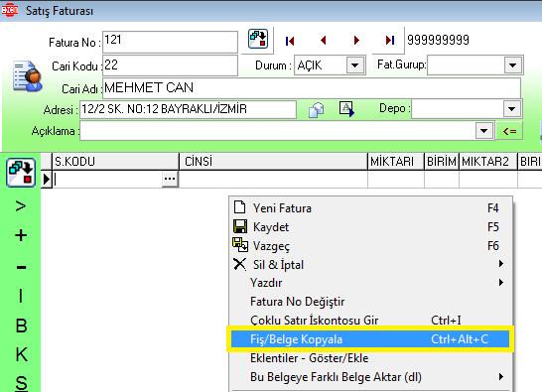This screenshot has width=542, height=392.
Task: Click the S.KODU cell in first row
Action: (x=107, y=180)
